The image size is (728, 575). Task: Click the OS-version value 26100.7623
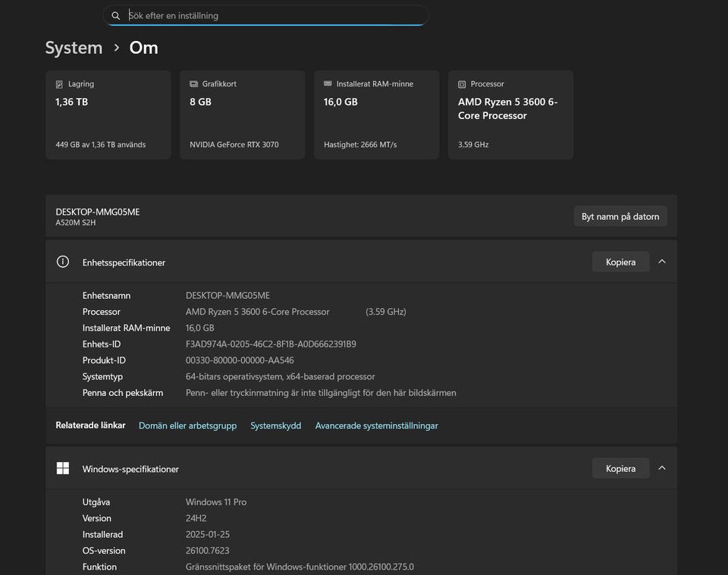click(x=207, y=551)
